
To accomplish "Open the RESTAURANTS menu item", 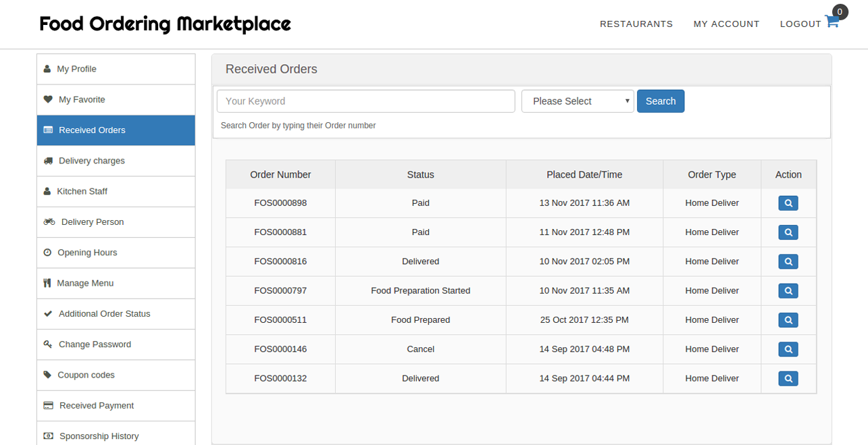I will tap(636, 24).
